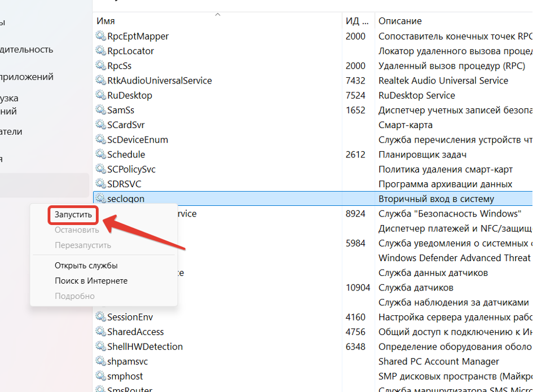Select the SharedAccess service icon
The image size is (533, 392).
click(101, 332)
